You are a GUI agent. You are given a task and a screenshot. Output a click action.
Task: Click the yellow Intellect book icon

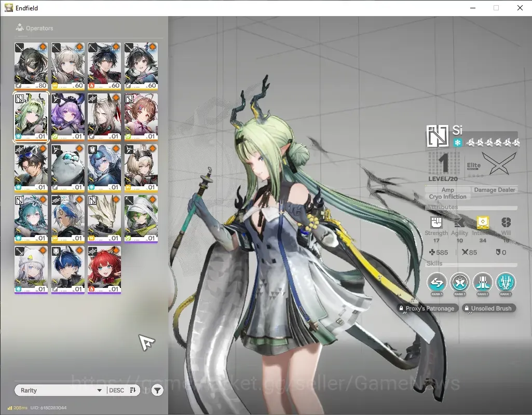483,223
